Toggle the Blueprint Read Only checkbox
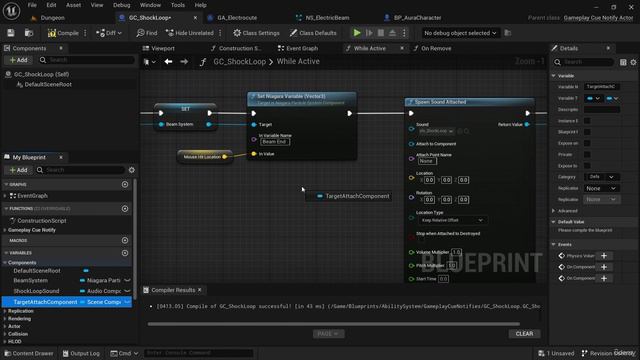The width and height of the screenshot is (640, 360). tap(587, 132)
